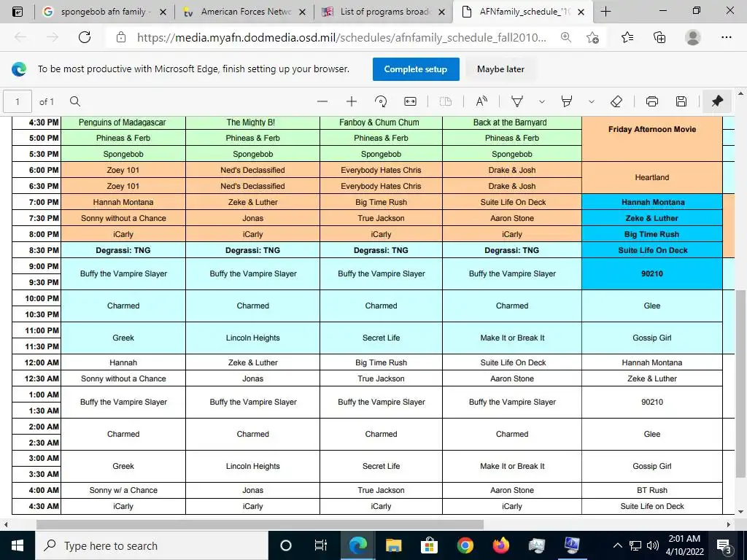
Task: Select the PDF Erase tool
Action: pyautogui.click(x=616, y=101)
